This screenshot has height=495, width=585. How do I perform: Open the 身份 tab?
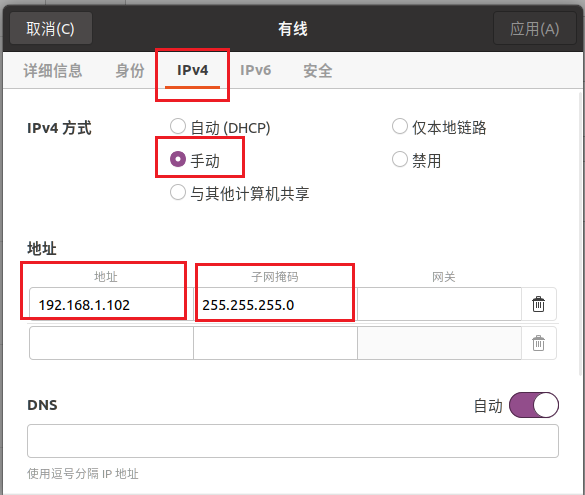coord(129,71)
